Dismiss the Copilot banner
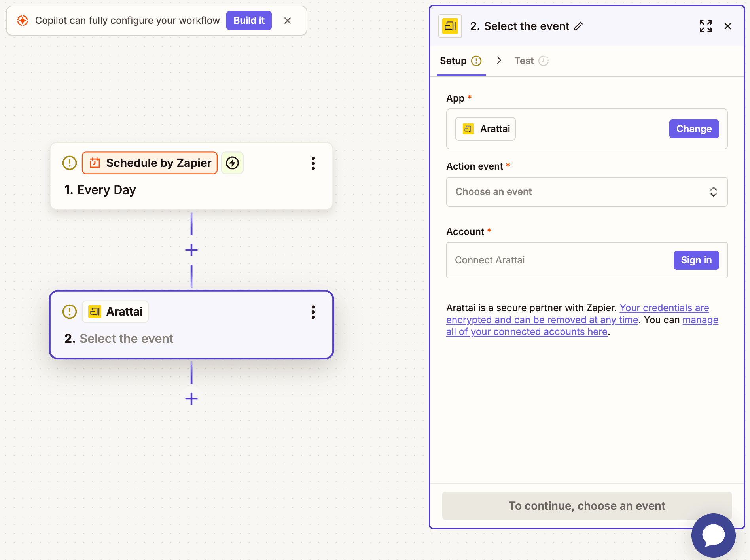The height and width of the screenshot is (560, 750). pos(288,21)
